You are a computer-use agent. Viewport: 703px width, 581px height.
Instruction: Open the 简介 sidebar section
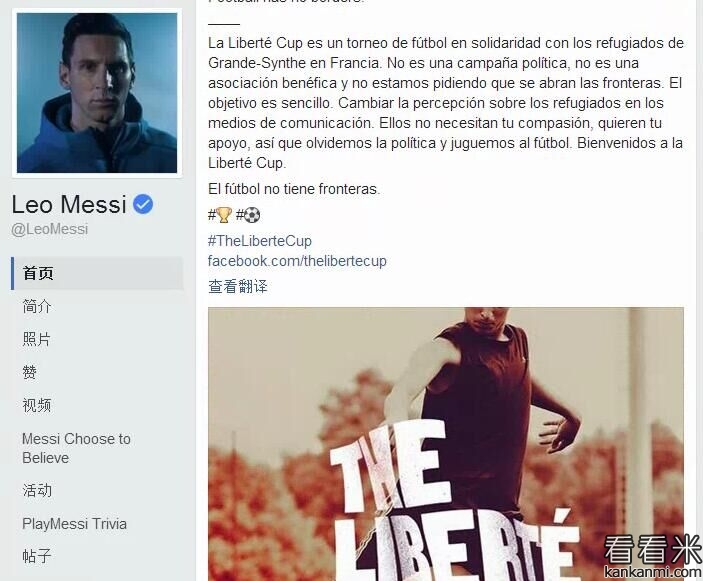[37, 307]
